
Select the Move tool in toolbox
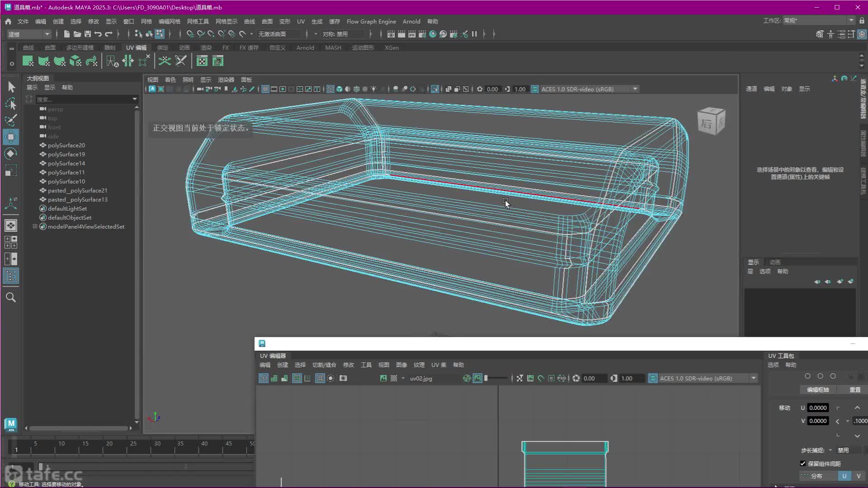point(11,137)
